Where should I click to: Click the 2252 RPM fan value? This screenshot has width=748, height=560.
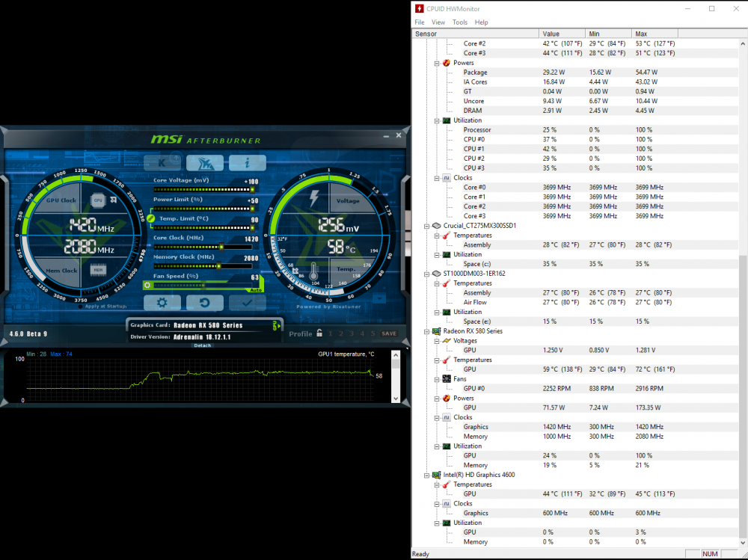coord(557,388)
